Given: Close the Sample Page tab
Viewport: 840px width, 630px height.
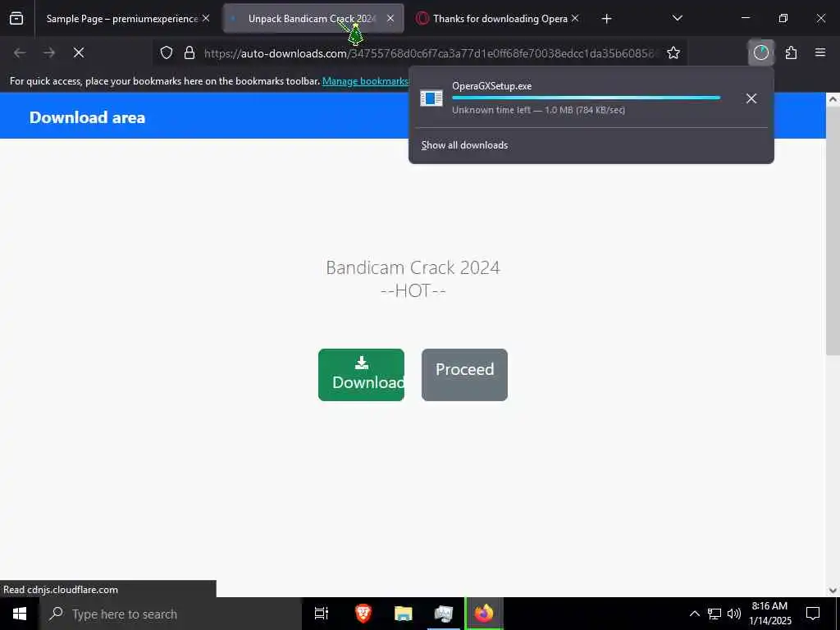Looking at the screenshot, I should pos(206,18).
